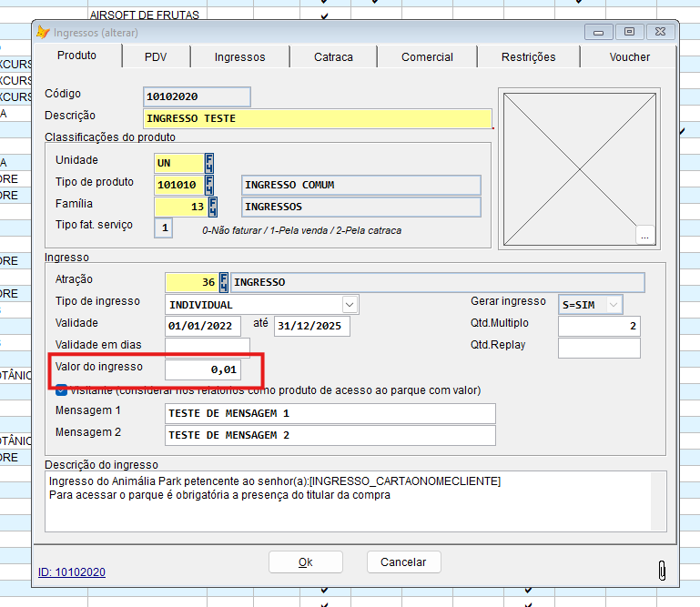Click the AIRSOFT DE FRUTAS row in background
The image size is (700, 607).
[x=145, y=15]
